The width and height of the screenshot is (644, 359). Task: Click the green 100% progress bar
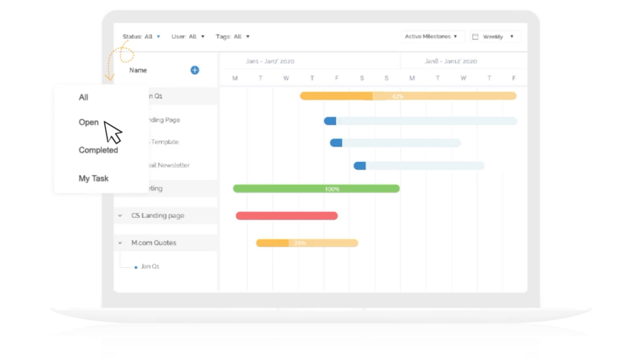316,189
